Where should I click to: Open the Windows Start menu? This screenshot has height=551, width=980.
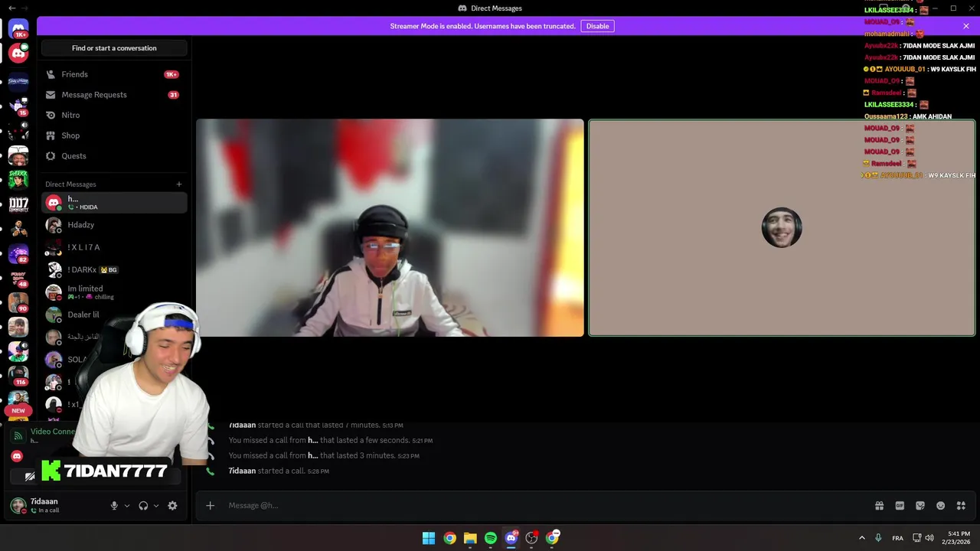coord(429,538)
